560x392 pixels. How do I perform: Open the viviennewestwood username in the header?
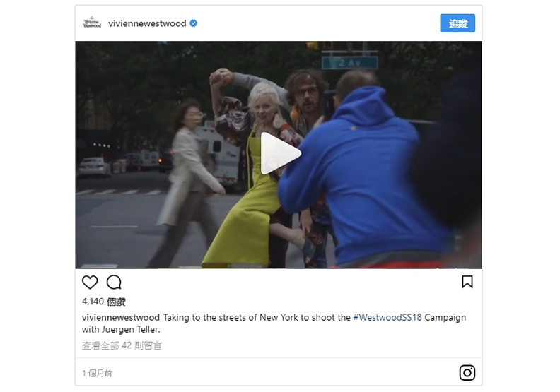[x=147, y=23]
